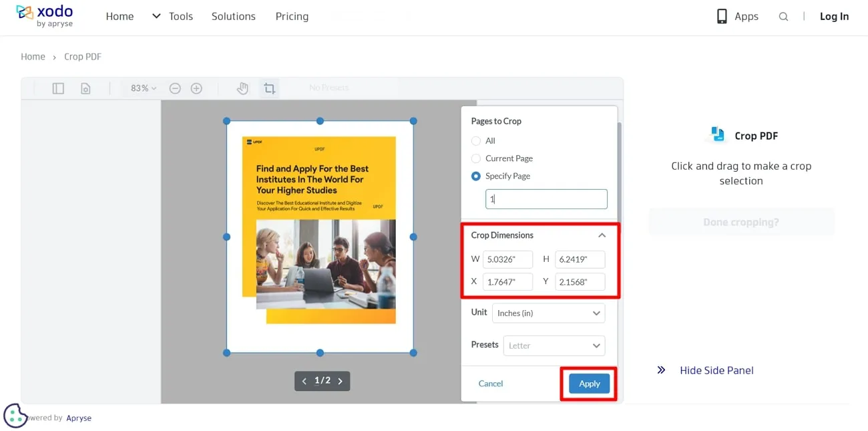Zoom out with the minus icon
Screen dimensions: 868x431
[175, 88]
